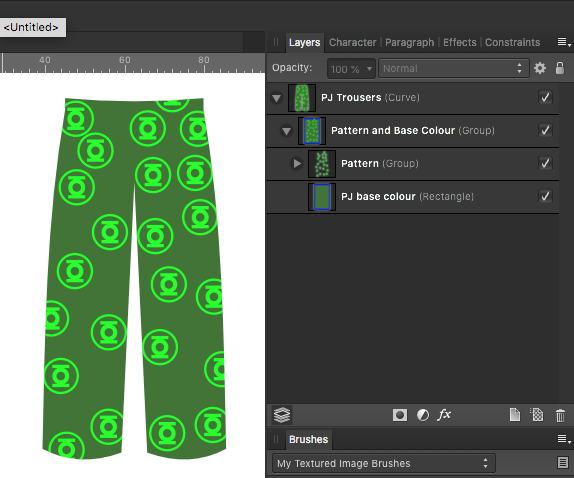574x478 pixels.
Task: Click the pyjama trousers artwork on canvas
Action: click(134, 278)
